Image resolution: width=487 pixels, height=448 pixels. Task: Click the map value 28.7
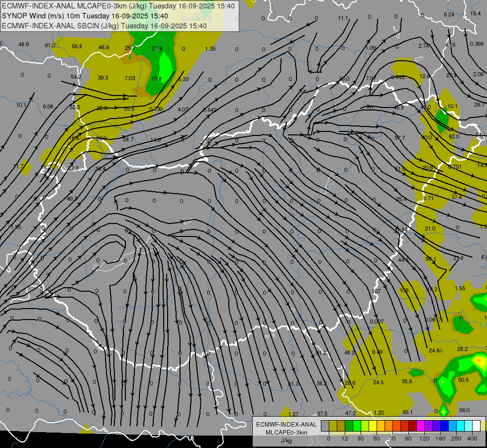pos(128,139)
